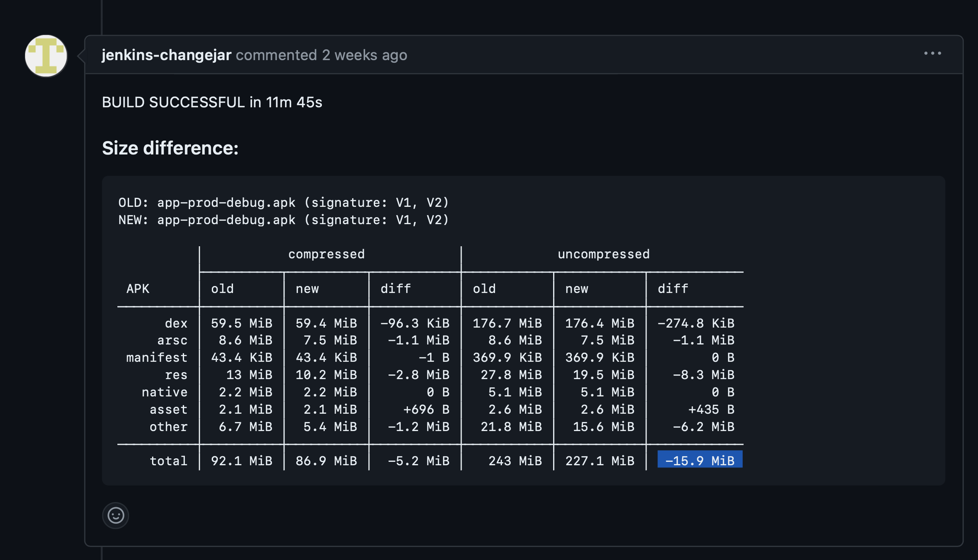Click the '86.9 MiB' total value

(x=326, y=461)
